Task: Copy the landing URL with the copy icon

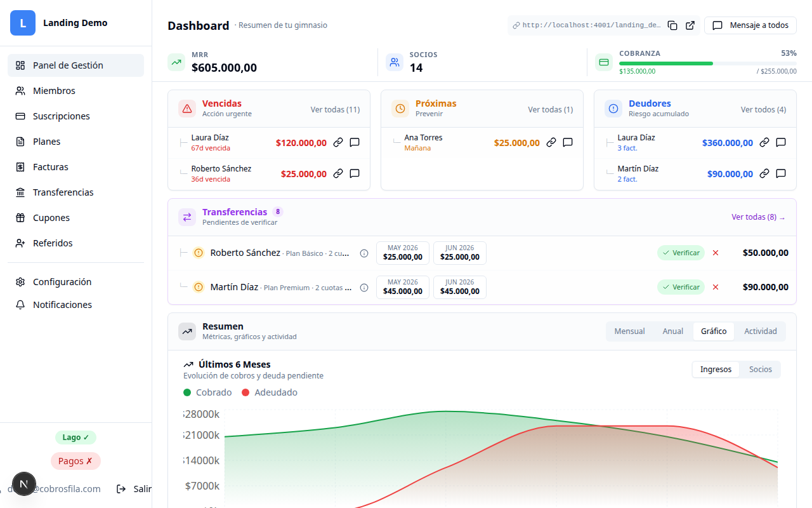Action: (x=672, y=25)
